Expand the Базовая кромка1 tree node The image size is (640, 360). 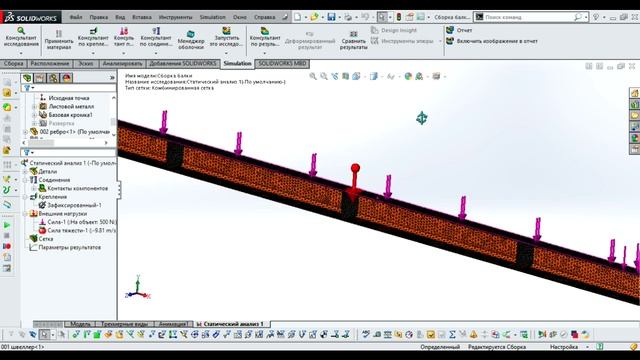point(35,115)
